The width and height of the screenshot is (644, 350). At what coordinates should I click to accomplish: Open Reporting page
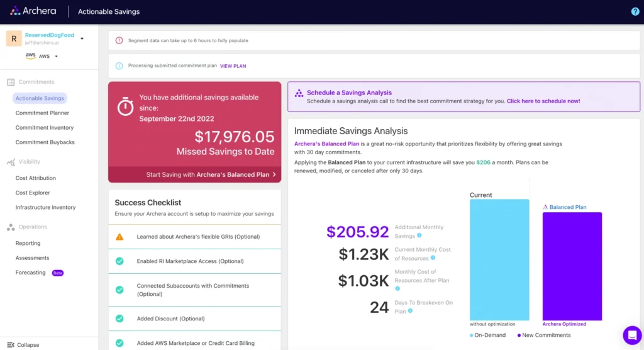point(28,244)
